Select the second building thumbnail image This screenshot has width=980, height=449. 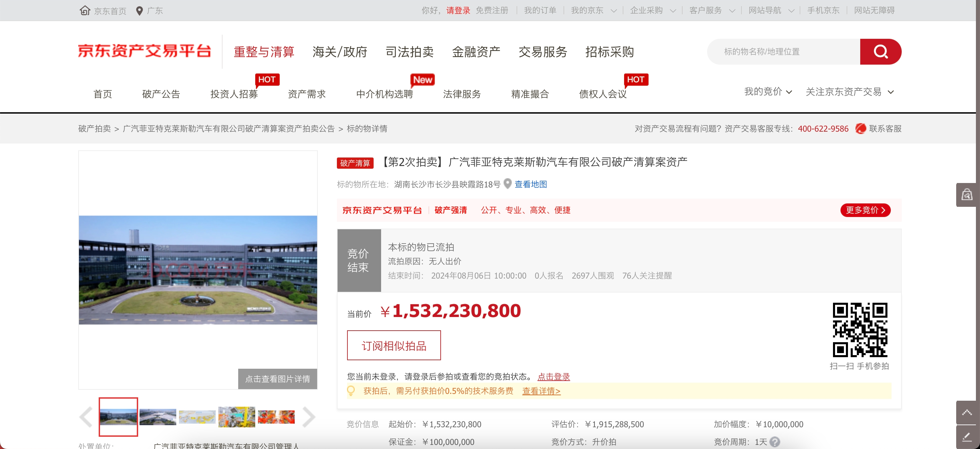158,417
